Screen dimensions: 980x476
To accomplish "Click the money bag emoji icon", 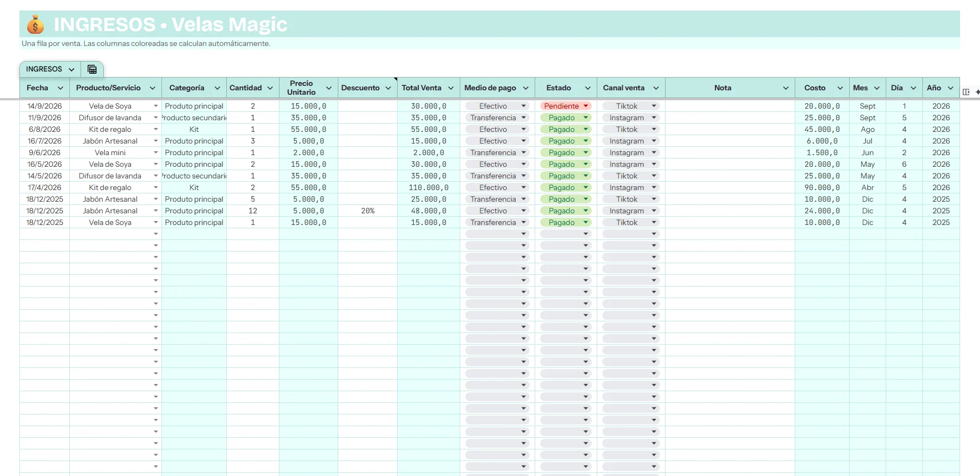I will tap(35, 25).
